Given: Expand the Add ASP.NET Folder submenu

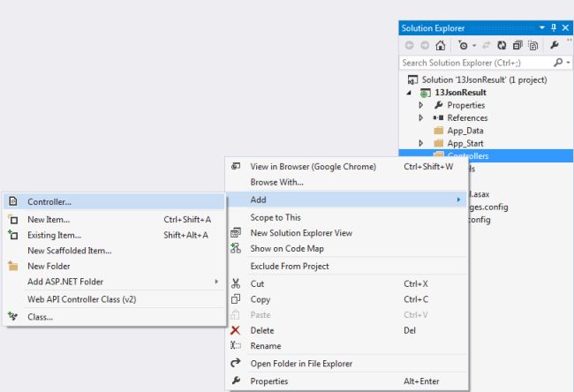Looking at the screenshot, I should 114,282.
